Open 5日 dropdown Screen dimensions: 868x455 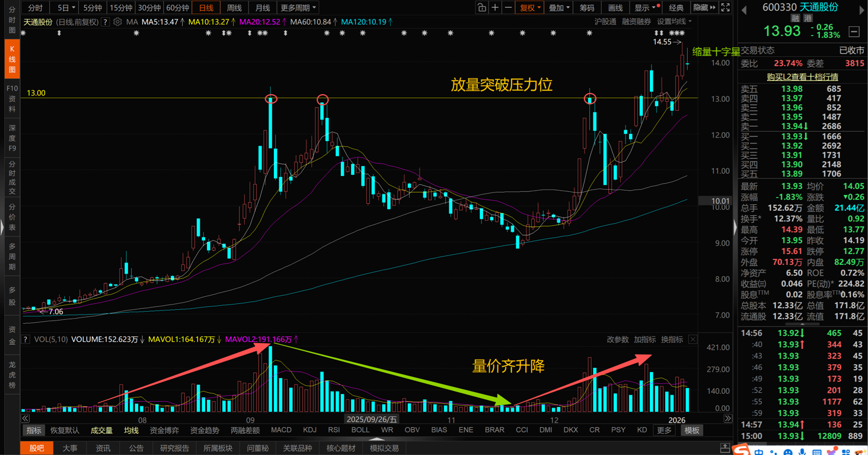[63, 8]
